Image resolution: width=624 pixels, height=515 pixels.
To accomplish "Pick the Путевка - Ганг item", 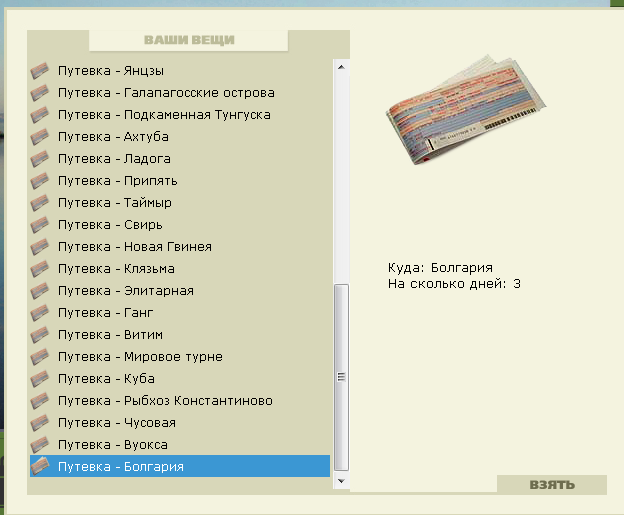I will [x=180, y=313].
